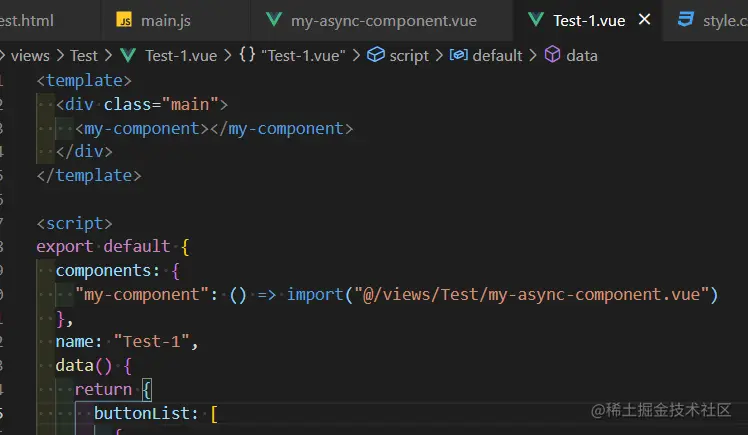This screenshot has width=748, height=435.
Task: Click the components property
Action: [x=104, y=270]
